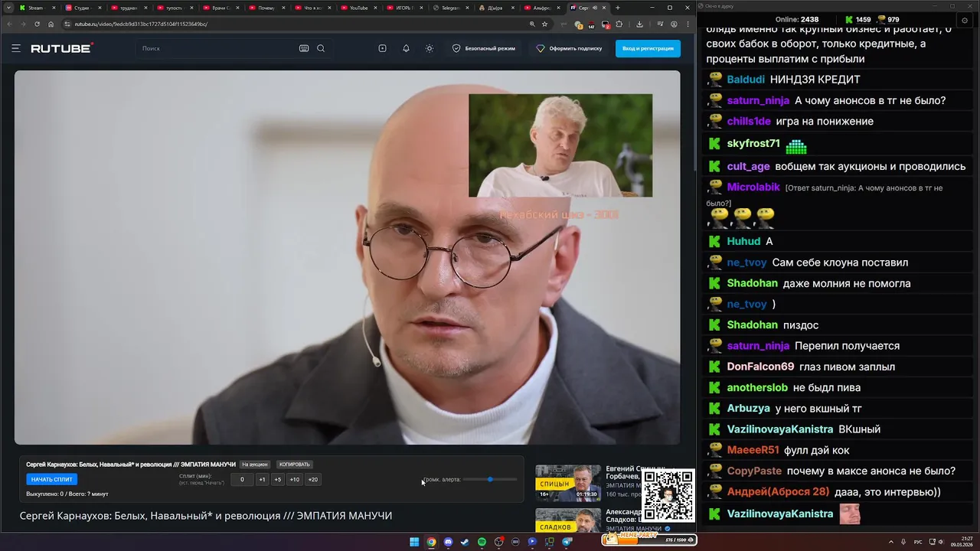Click the split minutes field showing 0
980x551 pixels.
(x=242, y=480)
